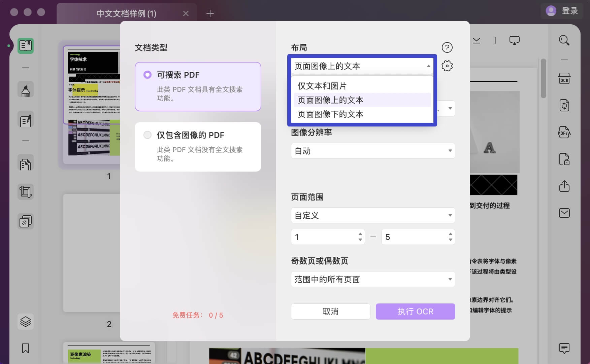Image resolution: width=590 pixels, height=364 pixels.
Task: Open the Layers icon at sidebar bottom
Action: (x=26, y=321)
